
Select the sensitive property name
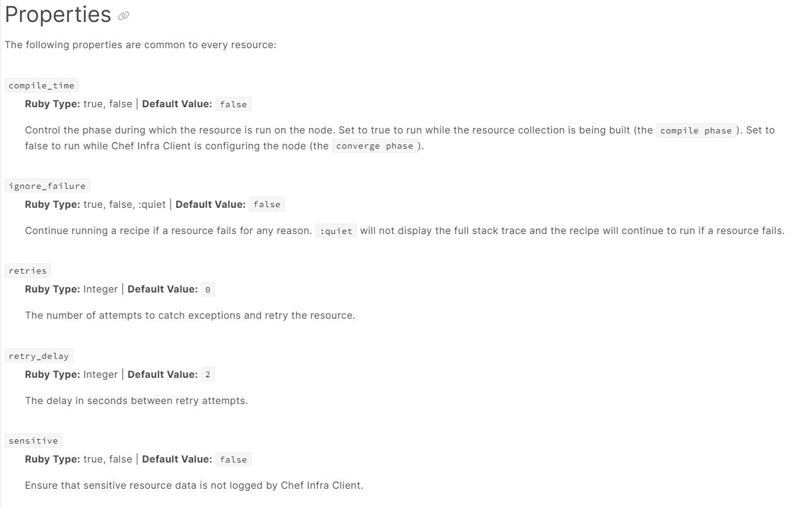[x=33, y=441]
